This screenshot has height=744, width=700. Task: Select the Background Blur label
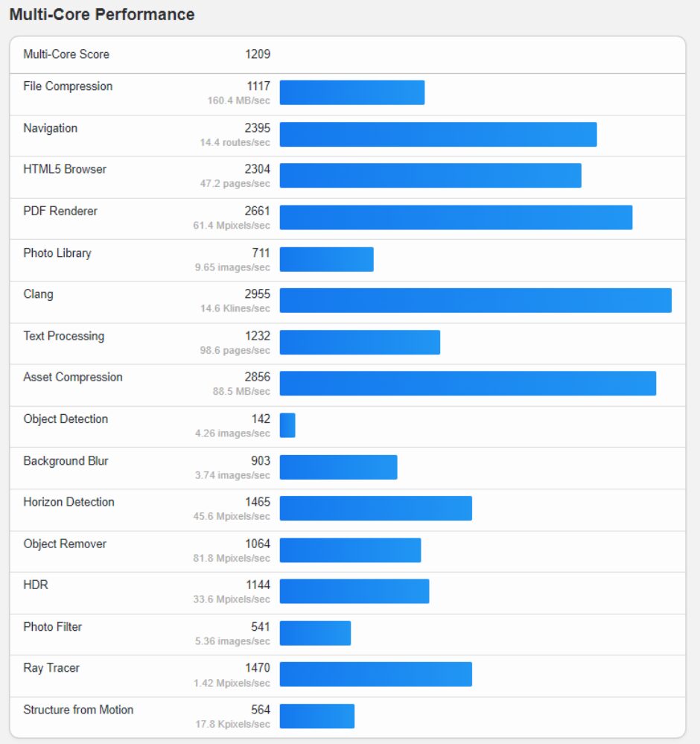click(66, 461)
